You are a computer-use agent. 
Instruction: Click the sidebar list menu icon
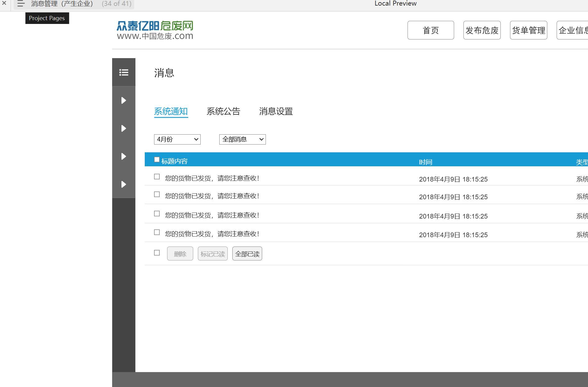click(x=124, y=72)
